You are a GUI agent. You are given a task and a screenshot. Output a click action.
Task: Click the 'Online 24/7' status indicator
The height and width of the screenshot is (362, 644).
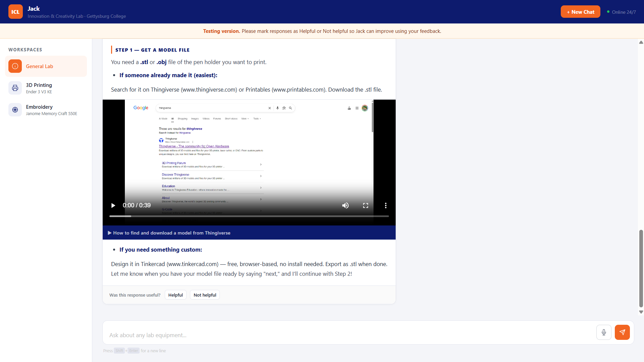pyautogui.click(x=622, y=12)
